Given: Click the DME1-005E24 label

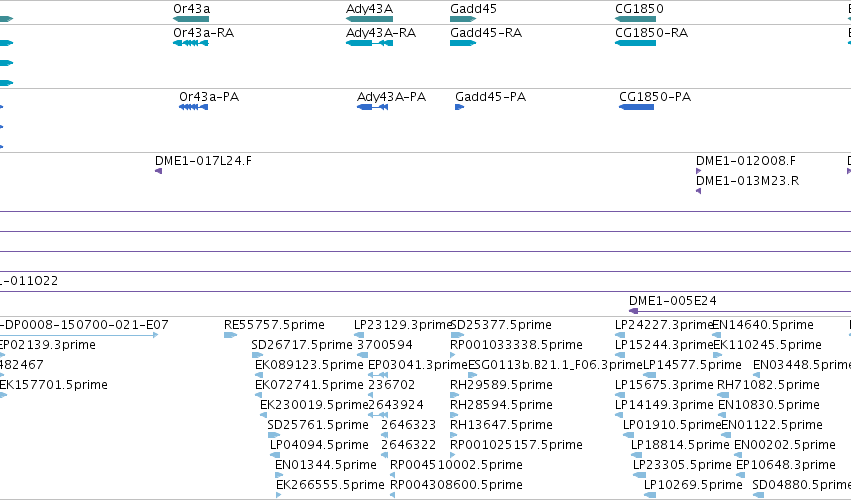Looking at the screenshot, I should coord(673,301).
